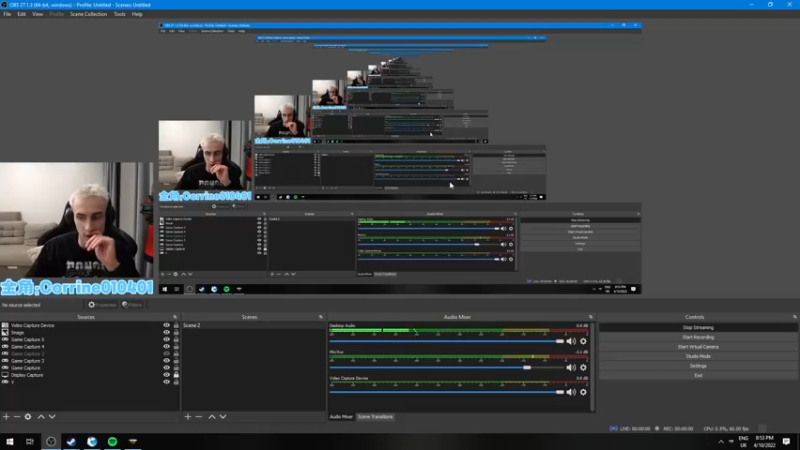800x450 pixels.
Task: Open Settings from the Controls panel
Action: [x=698, y=366]
